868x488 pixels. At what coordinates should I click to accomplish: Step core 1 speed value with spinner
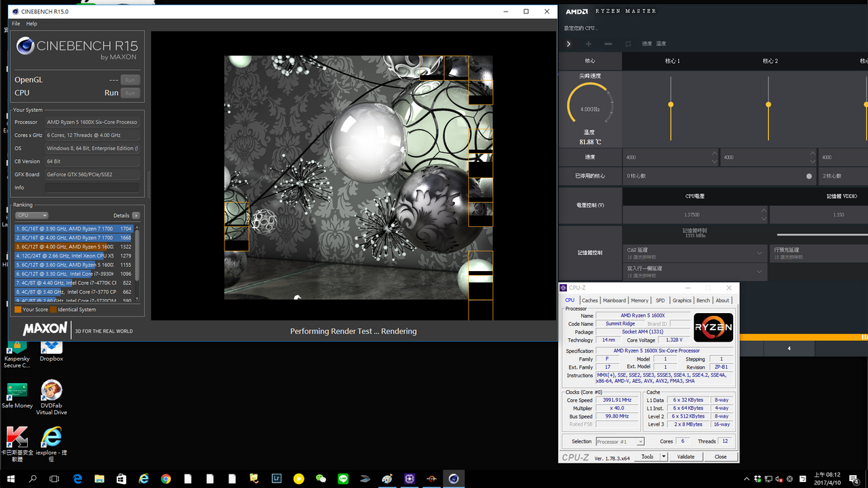pyautogui.click(x=714, y=157)
